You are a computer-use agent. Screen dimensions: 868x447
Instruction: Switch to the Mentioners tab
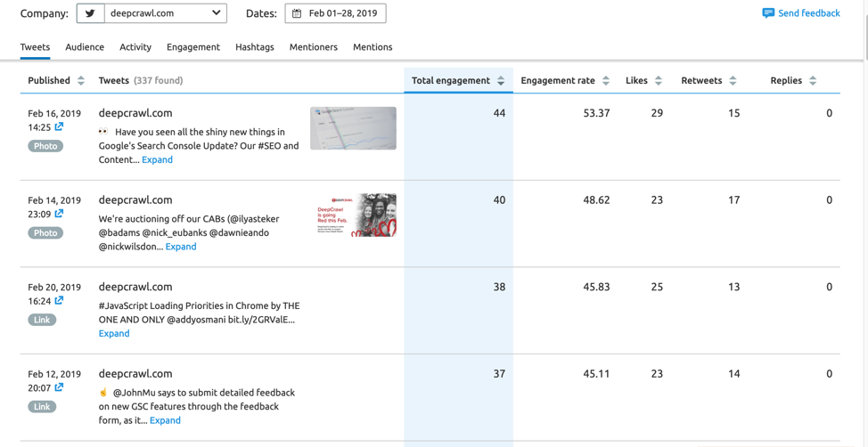[x=314, y=47]
